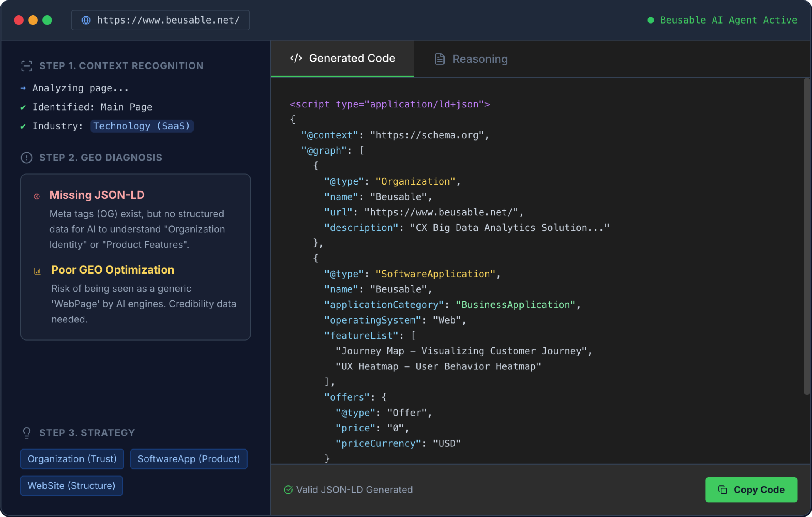Click the red error icon beside Missing JSON-LD

(37, 196)
